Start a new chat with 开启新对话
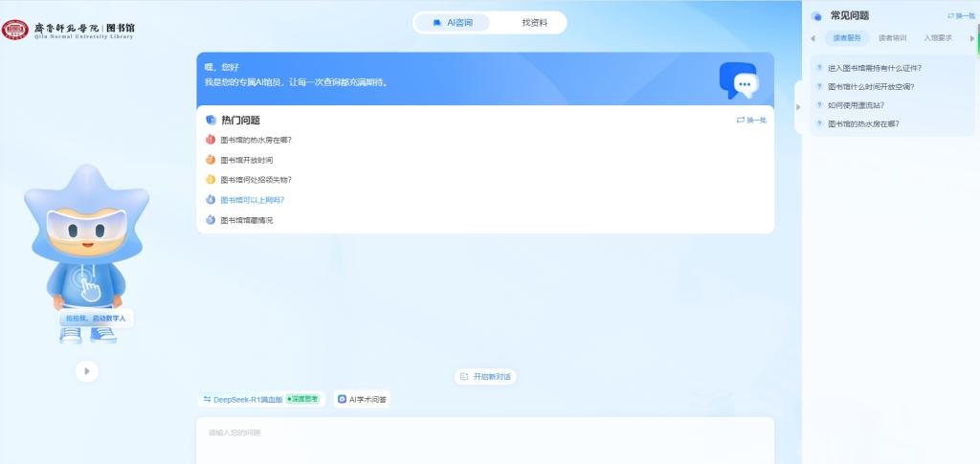Image resolution: width=980 pixels, height=464 pixels. pyautogui.click(x=485, y=377)
